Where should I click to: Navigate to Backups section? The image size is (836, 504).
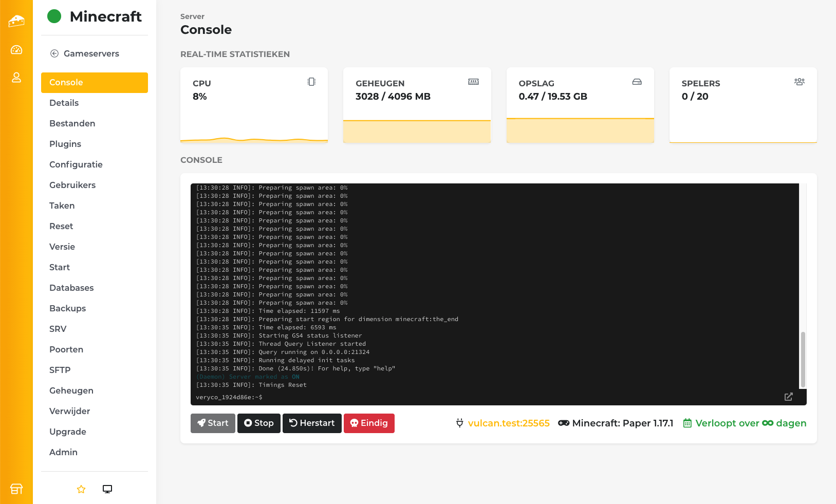click(68, 308)
